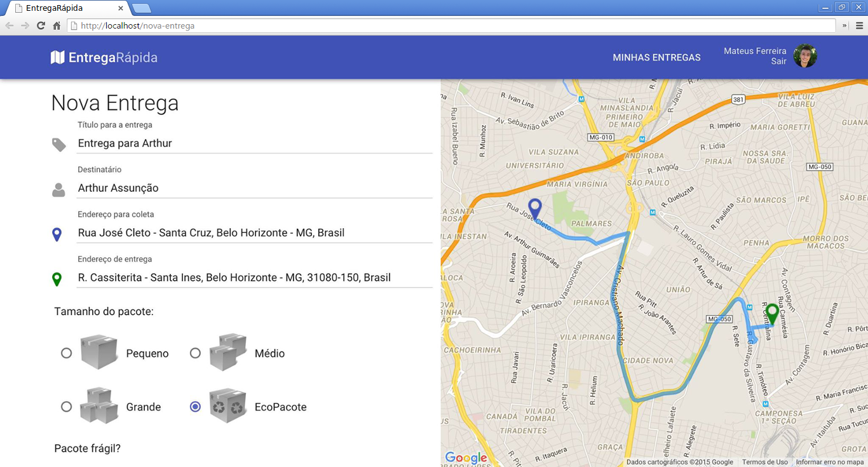This screenshot has width=868, height=467.
Task: Click the Destinatário input field
Action: [x=255, y=188]
